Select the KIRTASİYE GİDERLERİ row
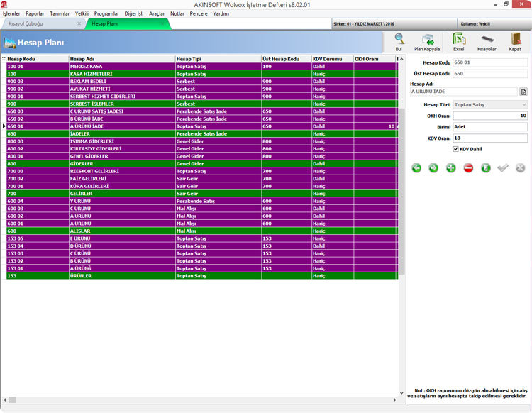The image size is (532, 413). point(202,148)
